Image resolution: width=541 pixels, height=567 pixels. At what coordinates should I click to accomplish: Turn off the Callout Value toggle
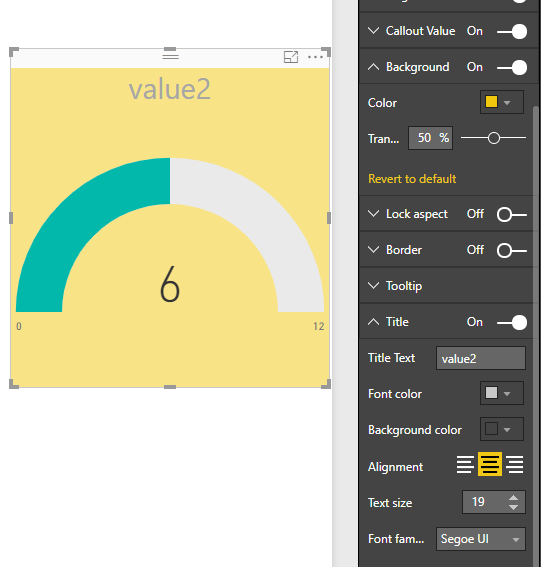[512, 31]
